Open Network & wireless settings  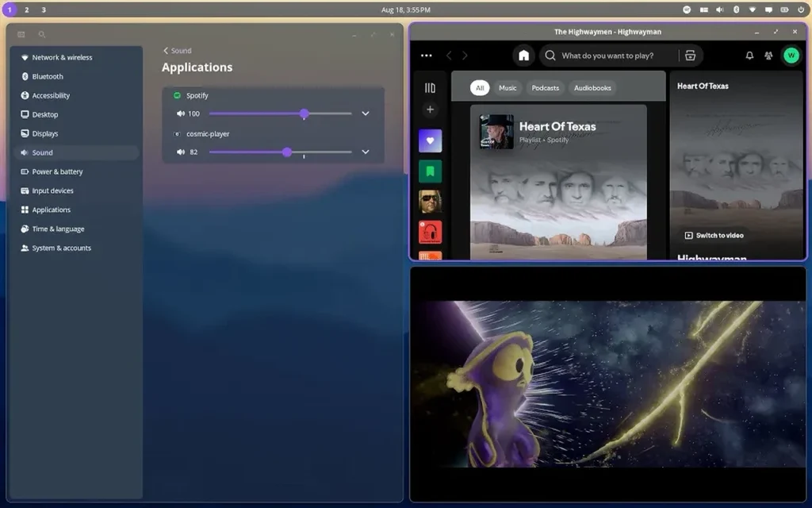(x=77, y=57)
